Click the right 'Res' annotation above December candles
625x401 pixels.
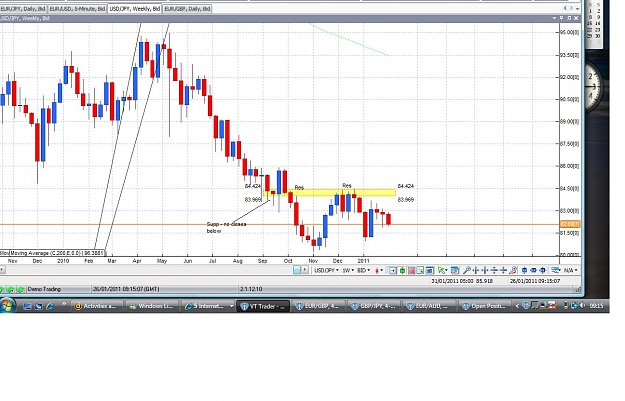point(347,186)
